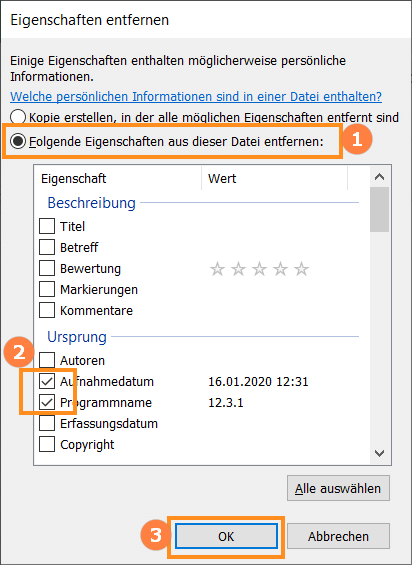This screenshot has width=412, height=565.
Task: Click the property list scrollbar thumb
Action: pyautogui.click(x=379, y=209)
